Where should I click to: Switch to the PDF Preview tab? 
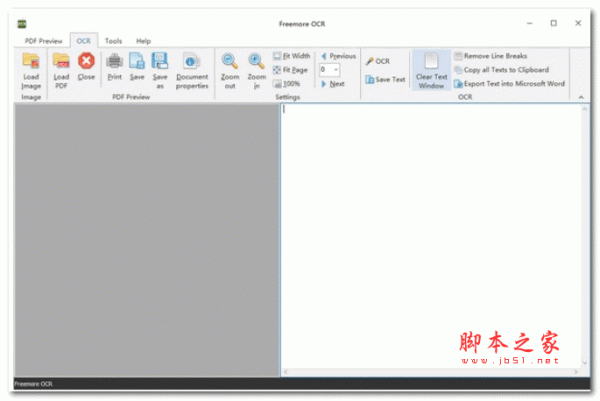pyautogui.click(x=43, y=41)
